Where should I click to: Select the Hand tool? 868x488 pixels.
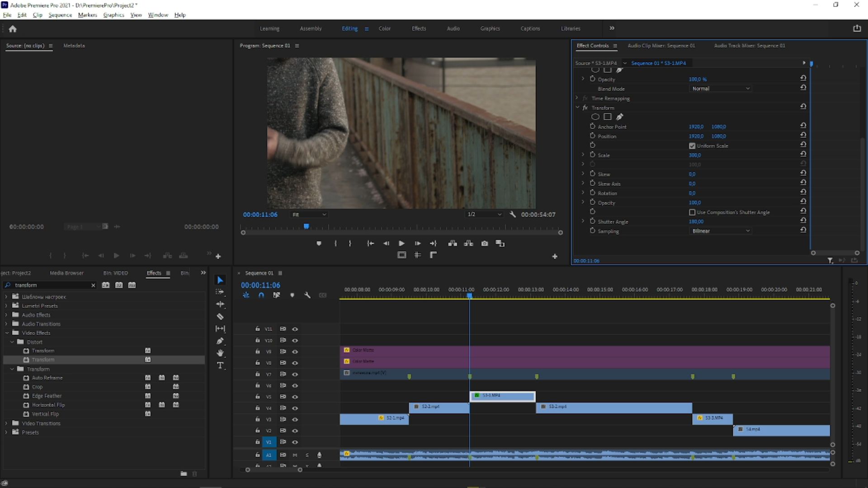point(220,353)
